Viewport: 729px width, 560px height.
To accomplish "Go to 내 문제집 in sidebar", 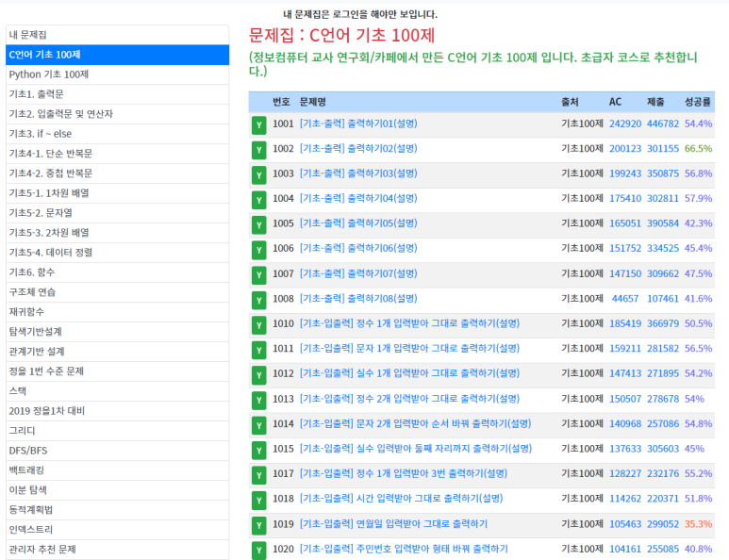I will pos(28,35).
